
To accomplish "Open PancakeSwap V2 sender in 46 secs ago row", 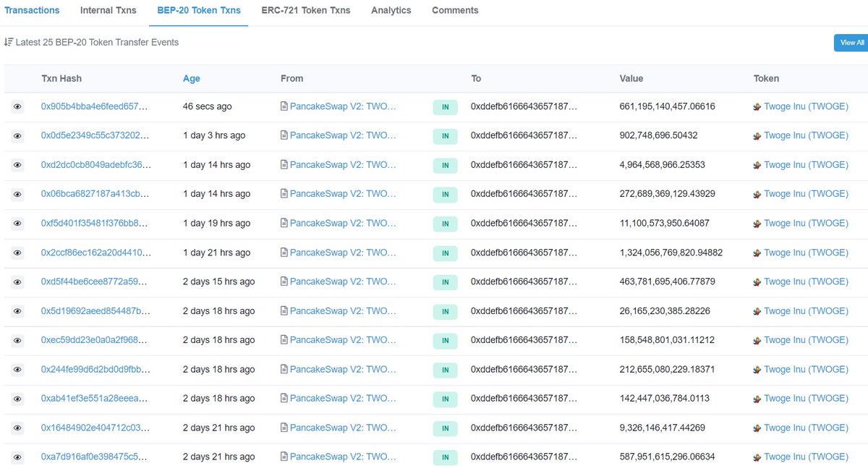I will [x=343, y=106].
